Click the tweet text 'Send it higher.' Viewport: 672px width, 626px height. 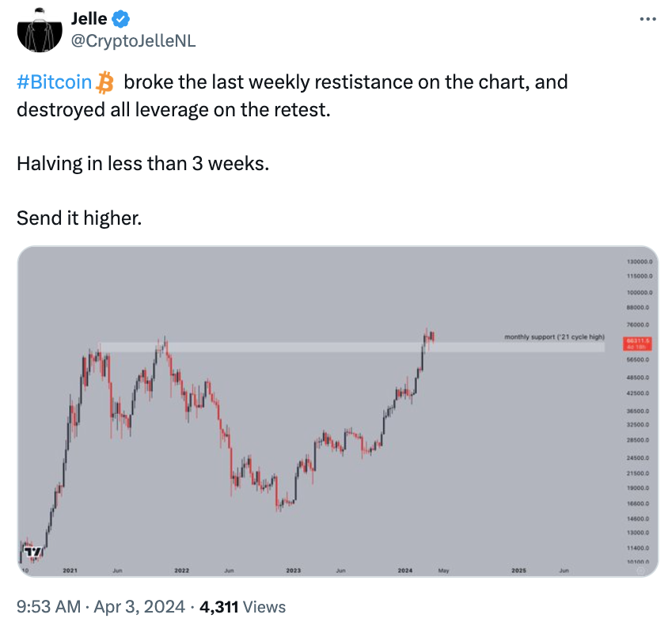79,218
